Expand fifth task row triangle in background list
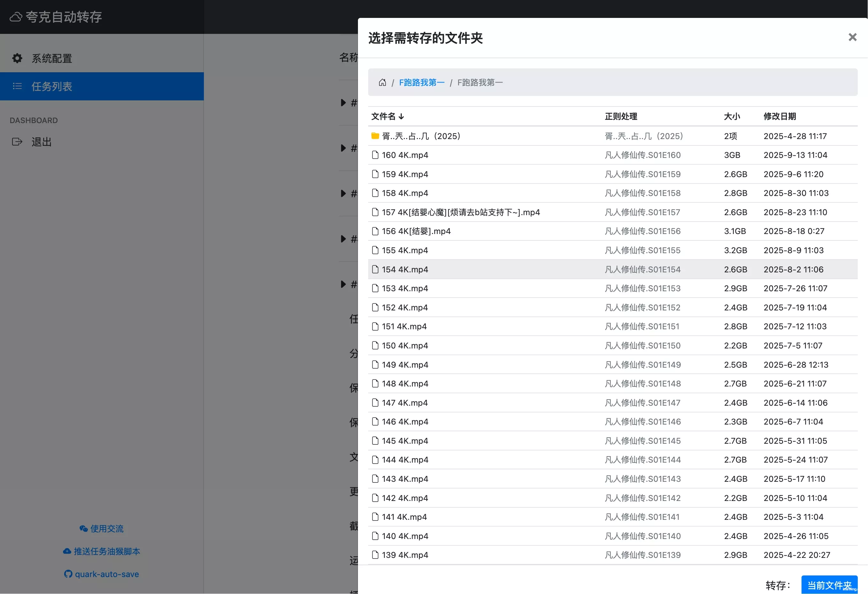The width and height of the screenshot is (868, 594). coord(343,284)
